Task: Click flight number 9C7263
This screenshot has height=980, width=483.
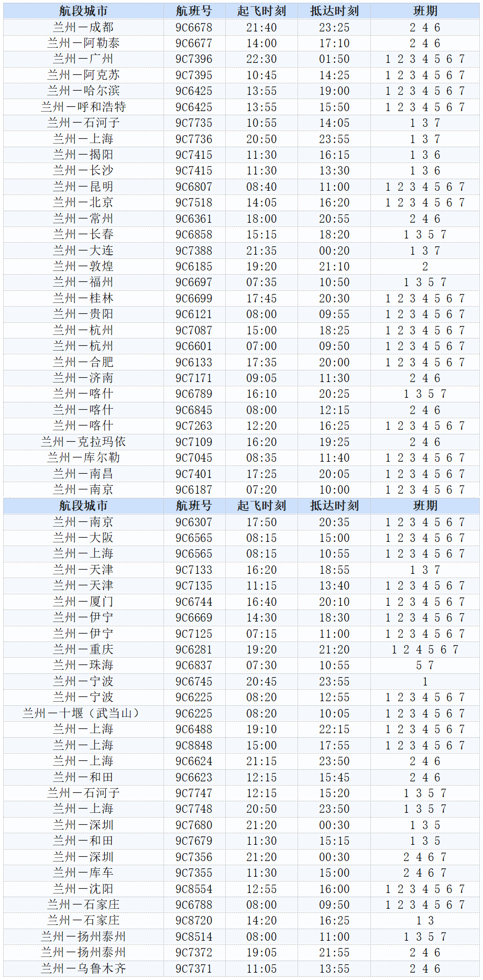Action: [194, 426]
